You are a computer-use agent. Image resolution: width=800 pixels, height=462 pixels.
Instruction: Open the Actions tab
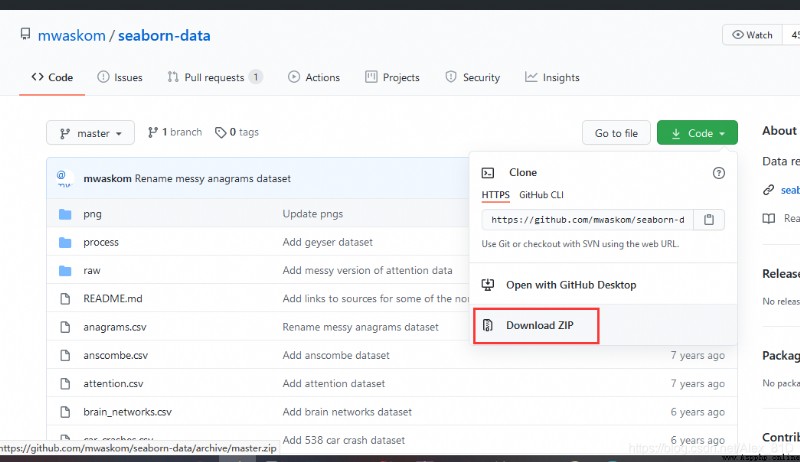click(314, 78)
